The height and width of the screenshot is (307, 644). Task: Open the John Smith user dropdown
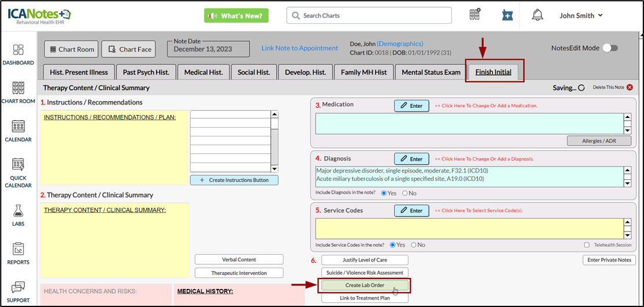point(581,16)
